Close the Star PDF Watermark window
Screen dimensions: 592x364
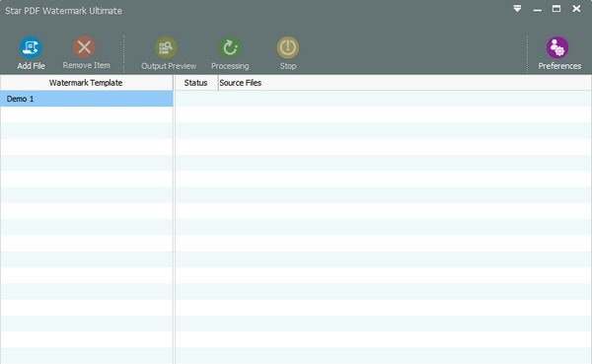576,8
